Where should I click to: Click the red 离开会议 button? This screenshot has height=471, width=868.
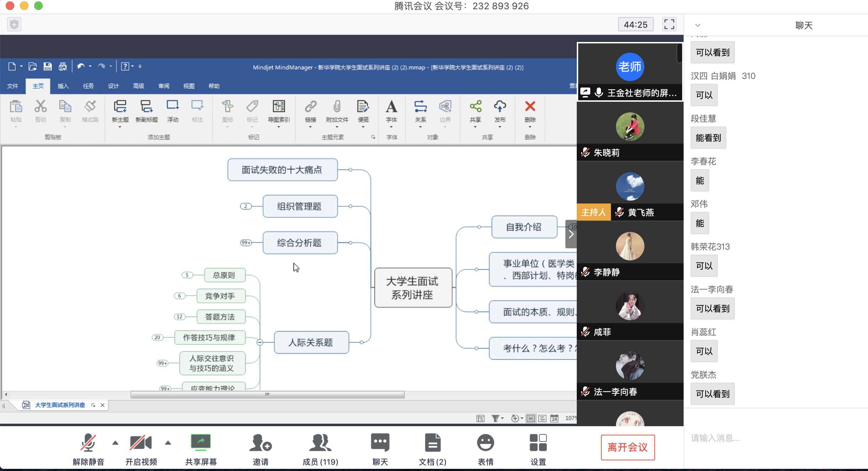628,447
